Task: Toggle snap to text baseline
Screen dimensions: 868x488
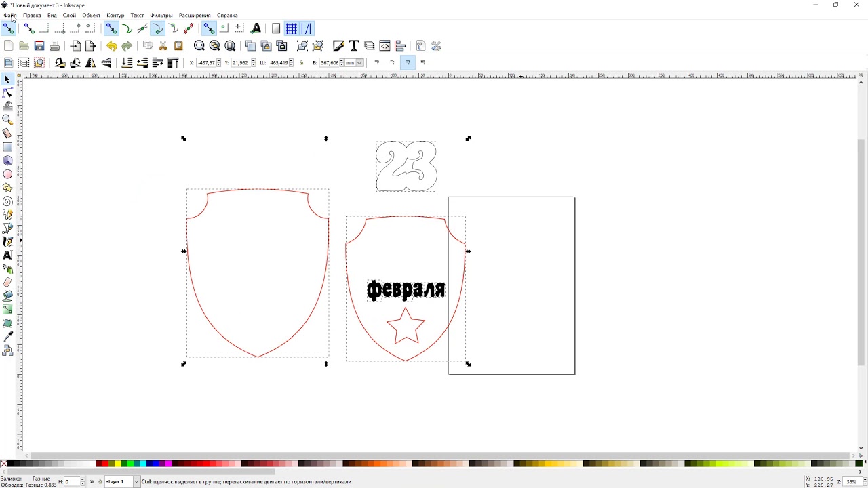Action: click(x=256, y=28)
